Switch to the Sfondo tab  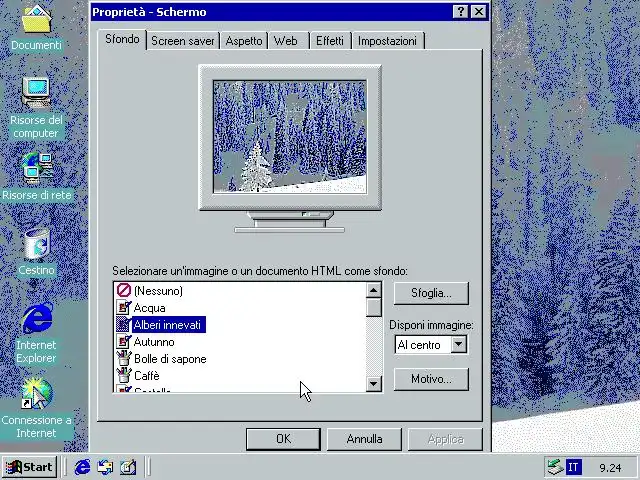[122, 39]
